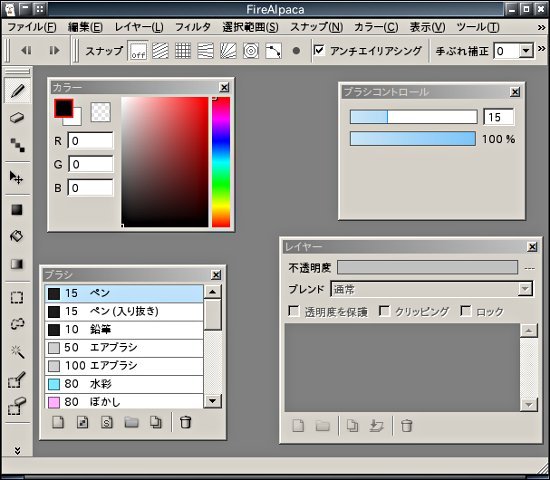
Task: Click the foreground black color swatch
Action: point(64,108)
